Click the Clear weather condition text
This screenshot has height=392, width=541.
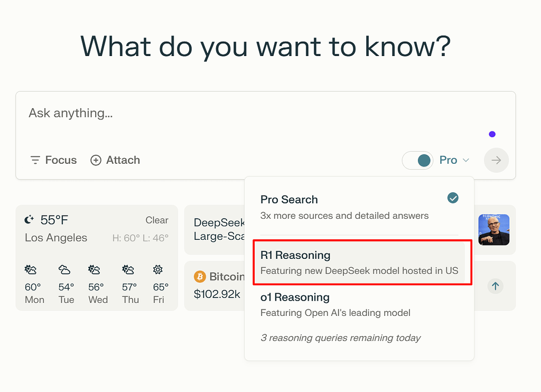[x=157, y=220]
